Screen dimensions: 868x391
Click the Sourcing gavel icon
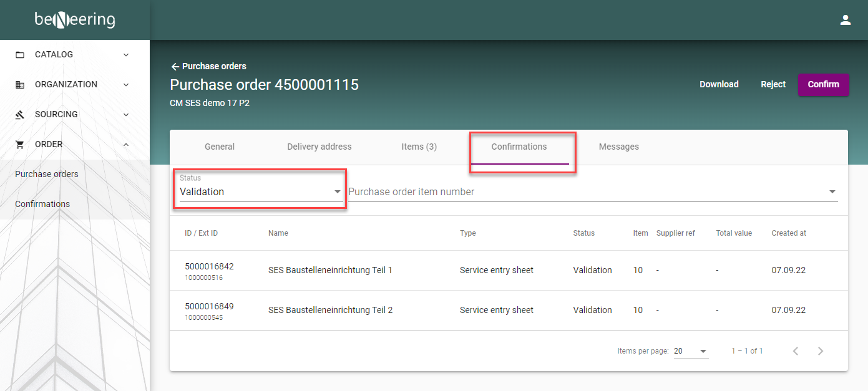tap(20, 115)
